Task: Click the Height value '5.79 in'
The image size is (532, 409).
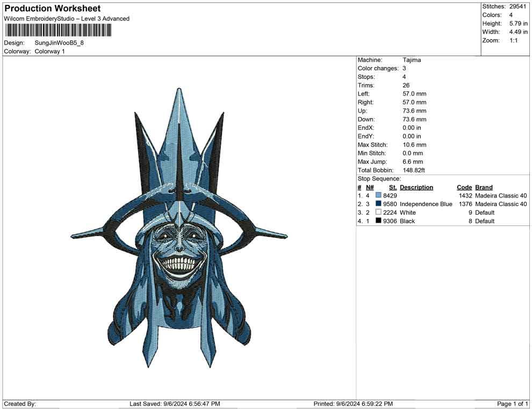Action: click(x=518, y=24)
